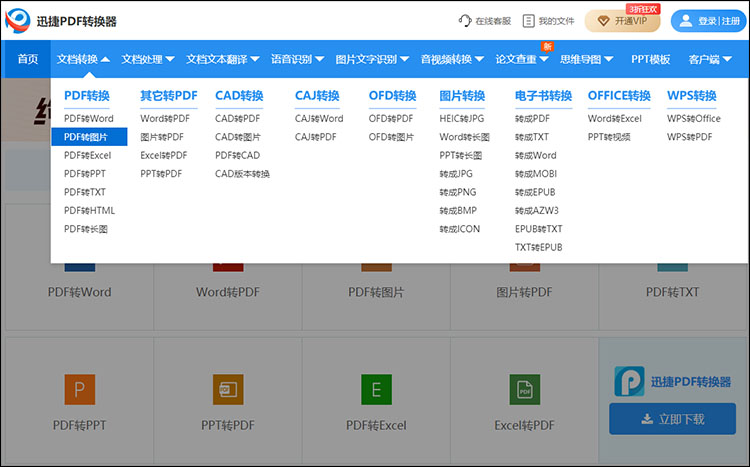Click the 在线客服 headset icon

(x=465, y=21)
